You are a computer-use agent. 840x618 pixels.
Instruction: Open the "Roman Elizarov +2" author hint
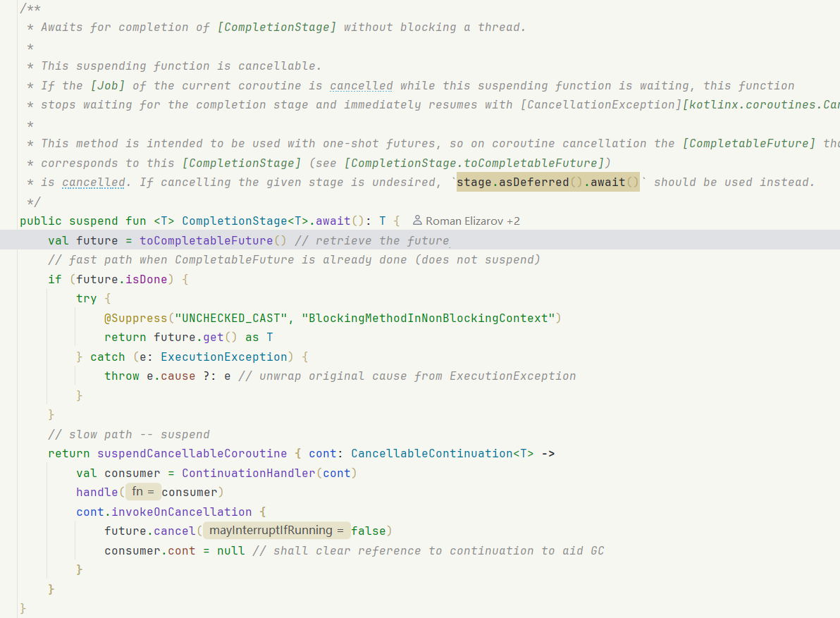coord(466,221)
